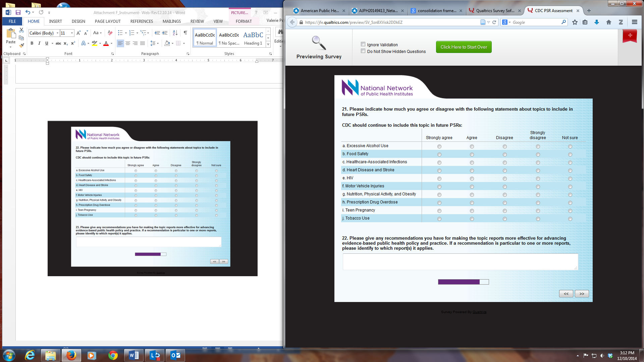Screen dimensions: 644x362
Task: Click the Italic formatting icon
Action: pos(39,43)
